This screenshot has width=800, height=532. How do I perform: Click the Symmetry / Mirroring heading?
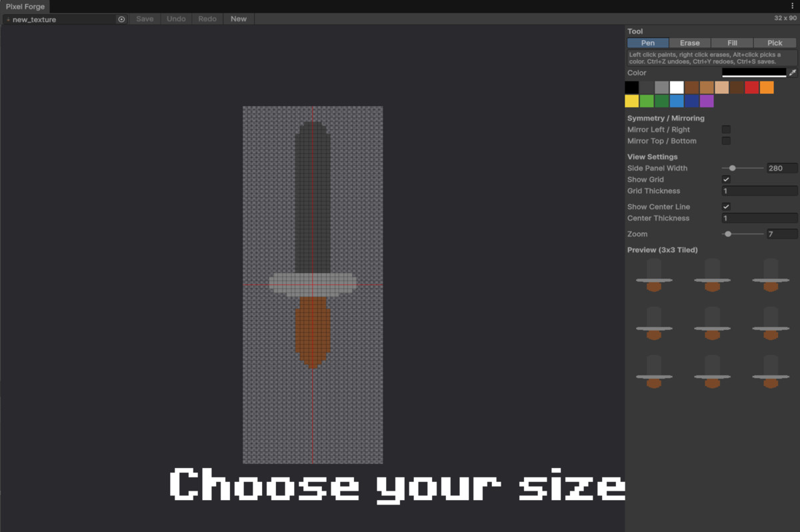coord(665,118)
